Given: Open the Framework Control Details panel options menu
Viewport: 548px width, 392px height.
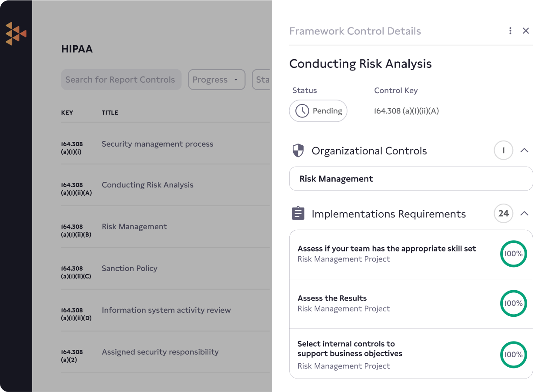Looking at the screenshot, I should [x=510, y=30].
